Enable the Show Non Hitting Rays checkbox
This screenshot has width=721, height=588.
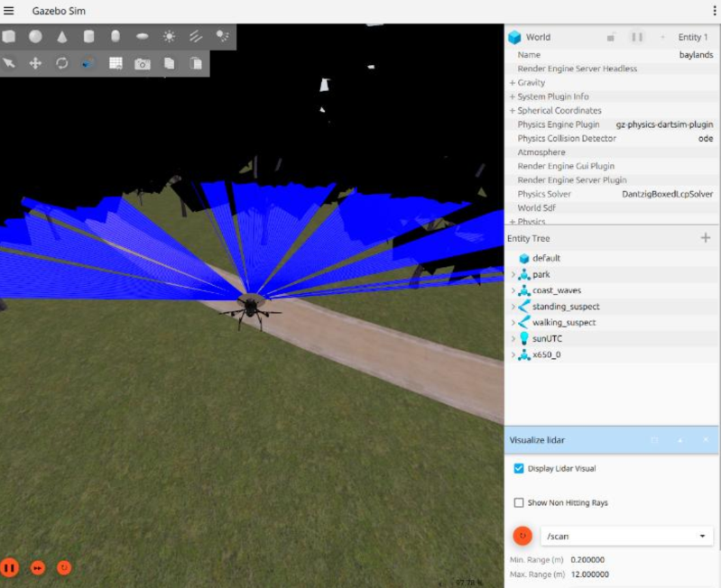click(519, 502)
